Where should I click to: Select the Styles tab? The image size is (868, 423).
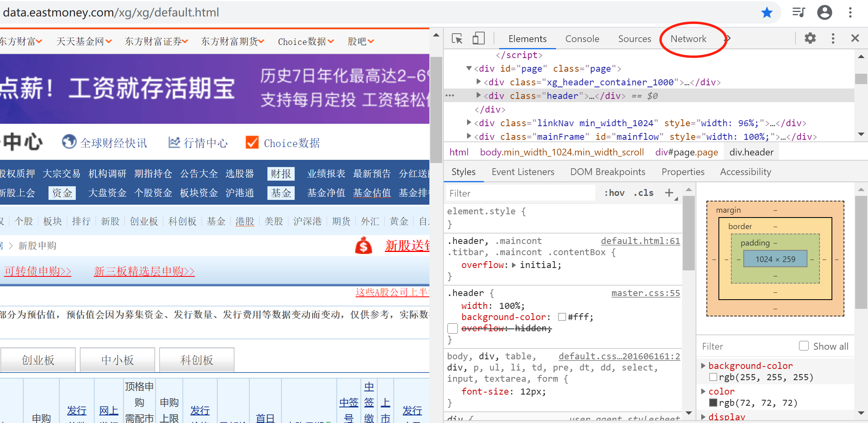[463, 172]
